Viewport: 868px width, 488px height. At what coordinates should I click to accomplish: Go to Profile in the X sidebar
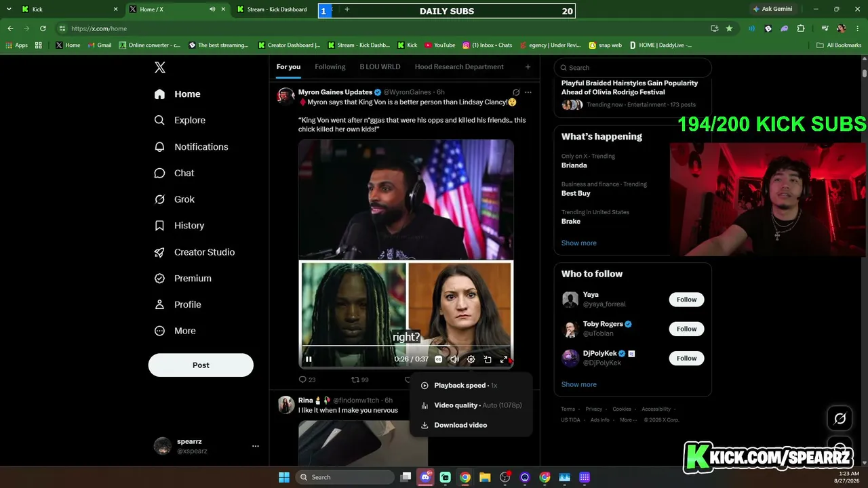(178, 305)
